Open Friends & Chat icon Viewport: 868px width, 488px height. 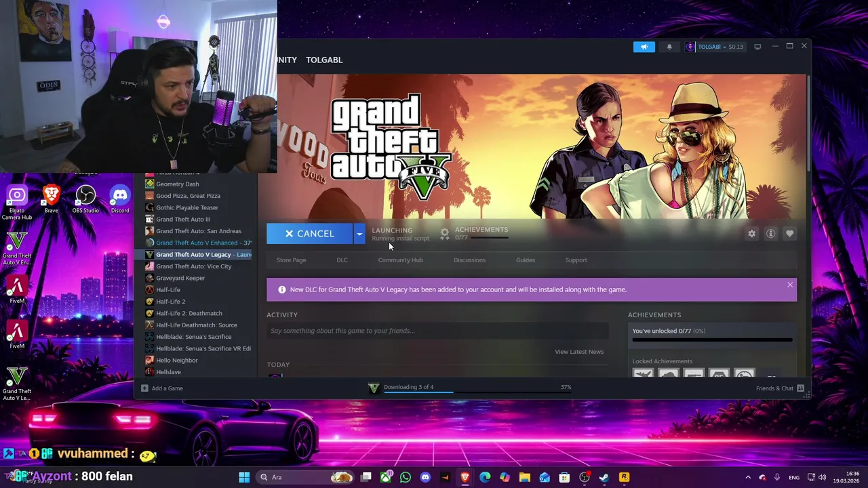(x=800, y=388)
